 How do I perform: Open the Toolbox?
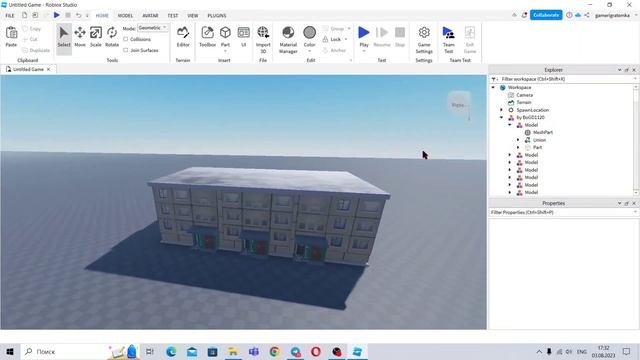point(207,37)
